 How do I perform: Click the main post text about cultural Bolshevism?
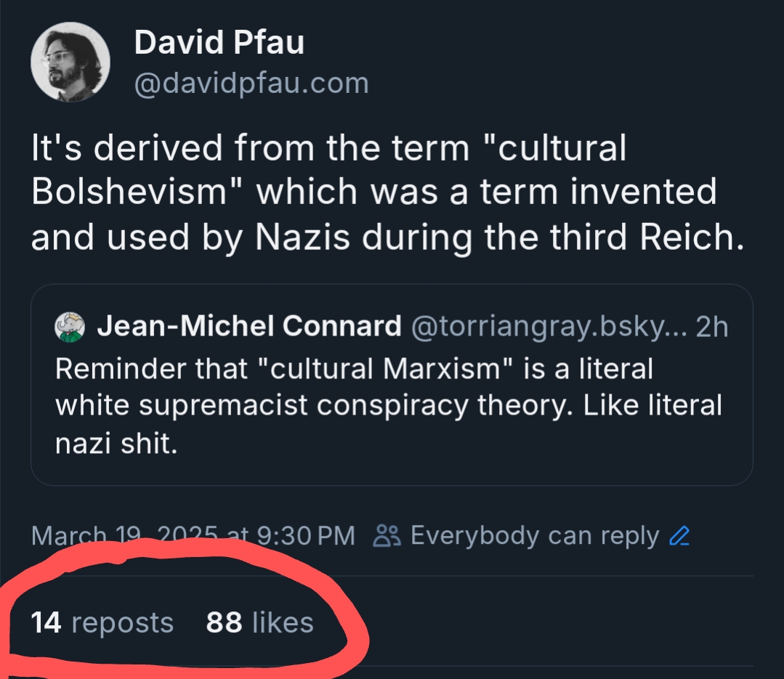[388, 192]
